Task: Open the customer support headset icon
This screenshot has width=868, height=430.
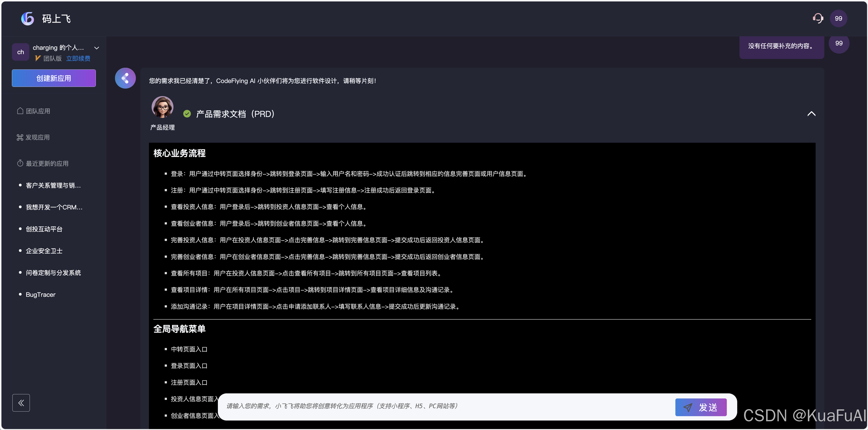Action: point(818,18)
